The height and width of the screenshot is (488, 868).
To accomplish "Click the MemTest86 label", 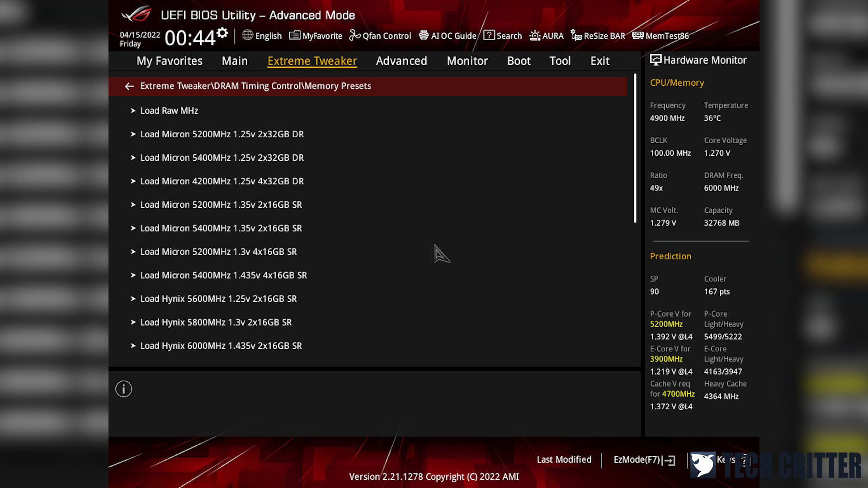I will point(667,36).
